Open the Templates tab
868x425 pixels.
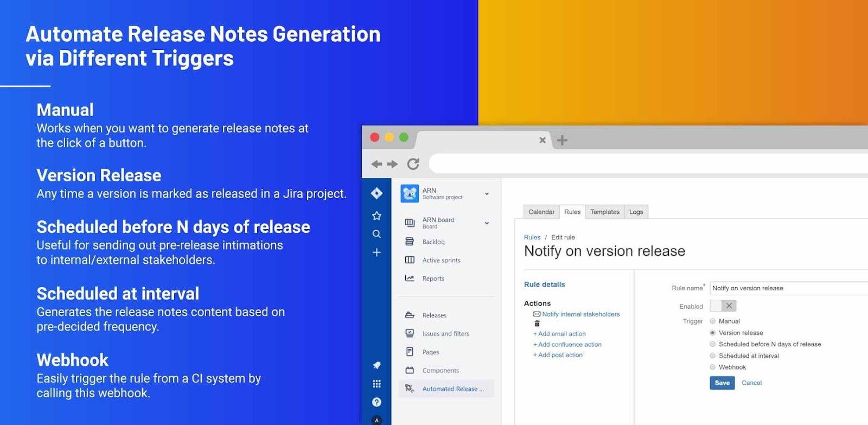point(605,212)
